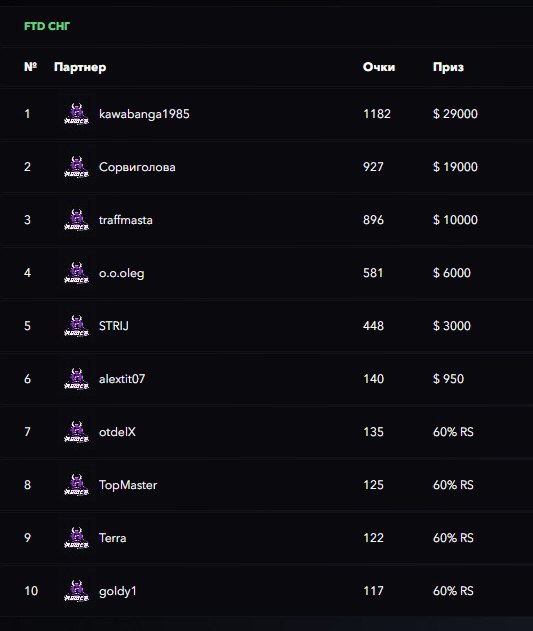533x631 pixels.
Task: Click the avatar icon next to kawabanga1985
Action: tap(76, 114)
